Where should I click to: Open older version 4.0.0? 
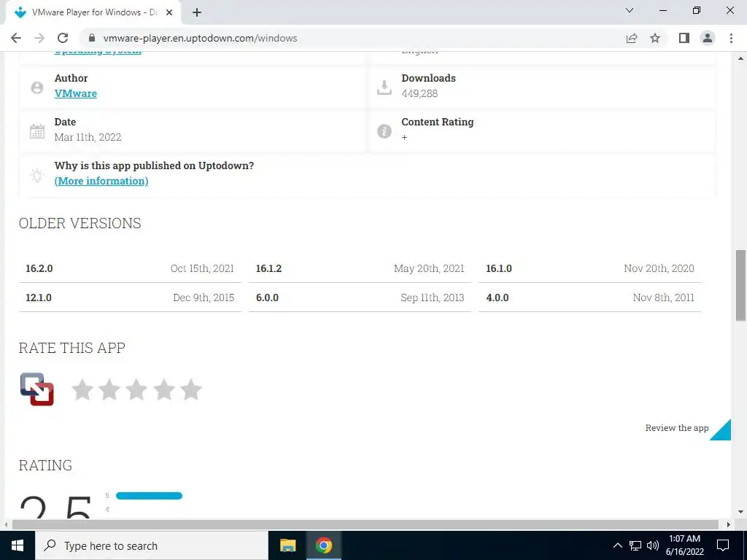click(589, 297)
